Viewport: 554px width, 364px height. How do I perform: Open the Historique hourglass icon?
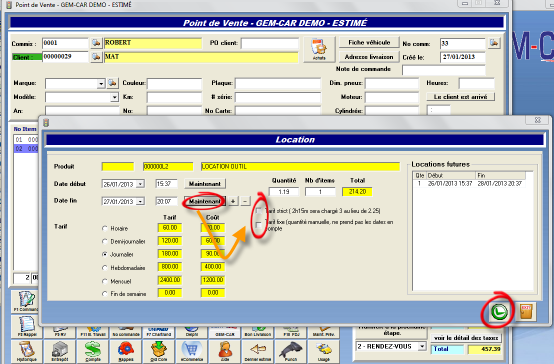coord(27,351)
